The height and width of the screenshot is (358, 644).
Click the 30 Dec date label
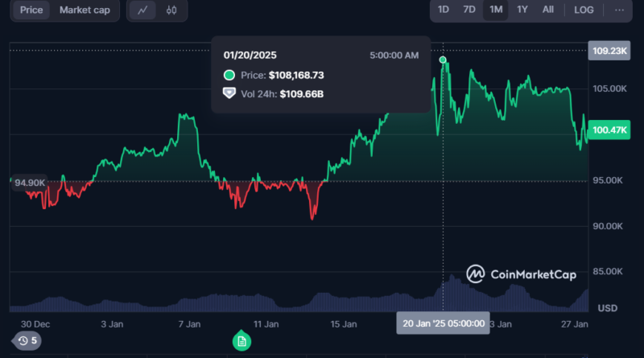point(35,324)
